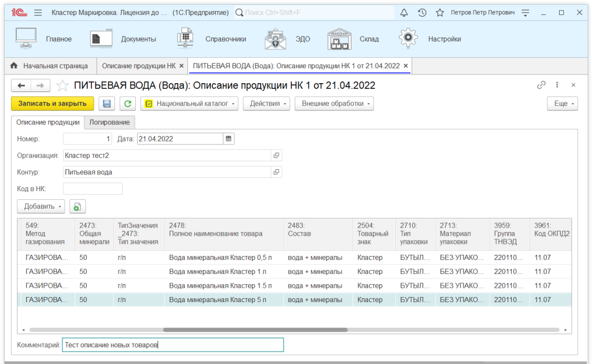
Task: Open the Справочники section icon
Action: (x=185, y=38)
